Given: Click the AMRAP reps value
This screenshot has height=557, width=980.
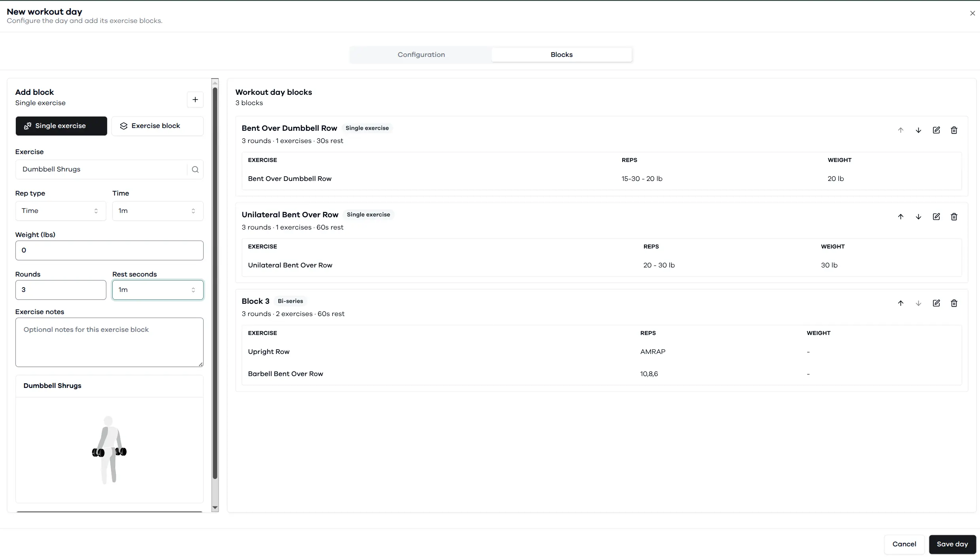Looking at the screenshot, I should click(x=653, y=352).
